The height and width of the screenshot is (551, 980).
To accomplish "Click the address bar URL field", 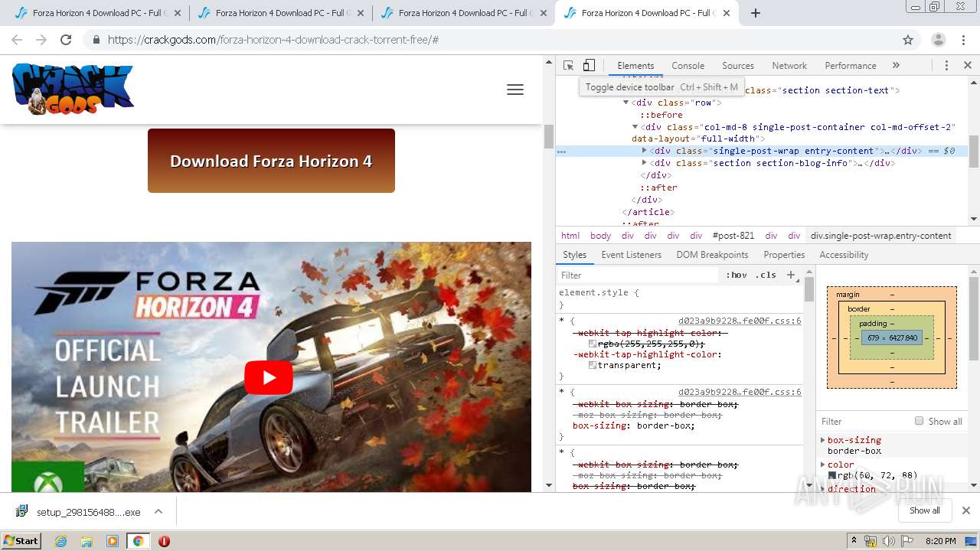I will [490, 40].
